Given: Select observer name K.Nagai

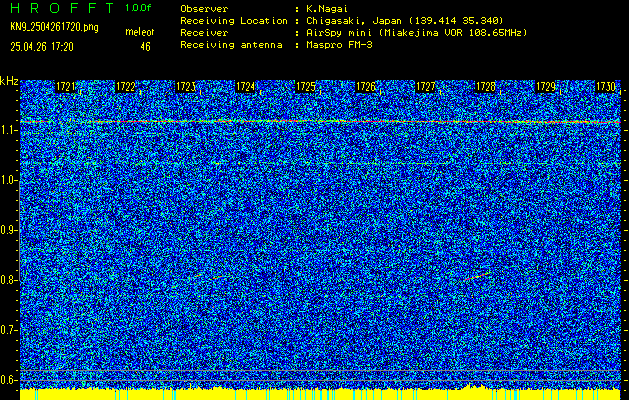Looking at the screenshot, I should tap(325, 8).
